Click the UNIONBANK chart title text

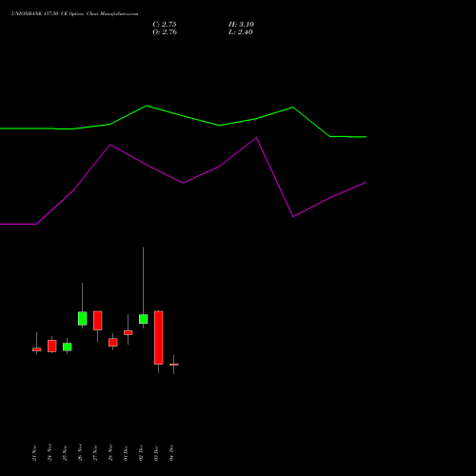coord(74,13)
